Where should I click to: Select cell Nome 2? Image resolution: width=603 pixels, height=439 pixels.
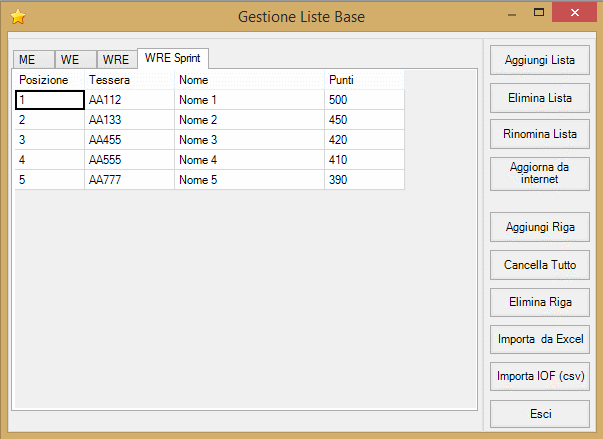pos(249,120)
